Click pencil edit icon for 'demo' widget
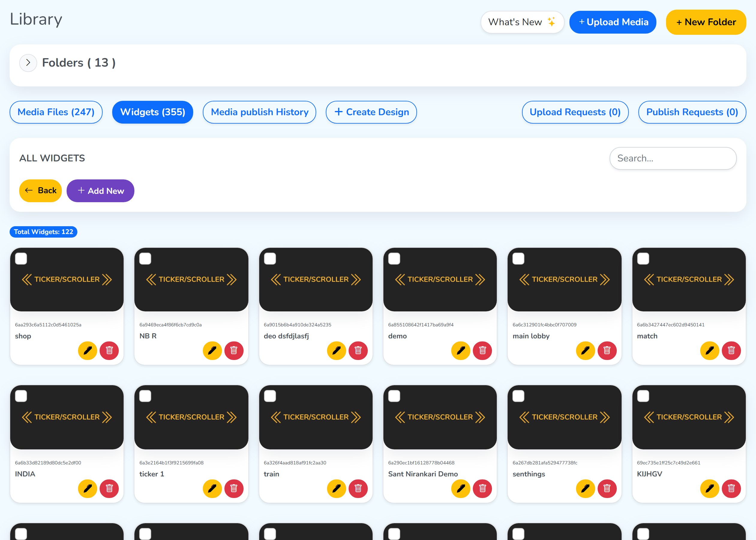Image resolution: width=756 pixels, height=540 pixels. point(461,350)
